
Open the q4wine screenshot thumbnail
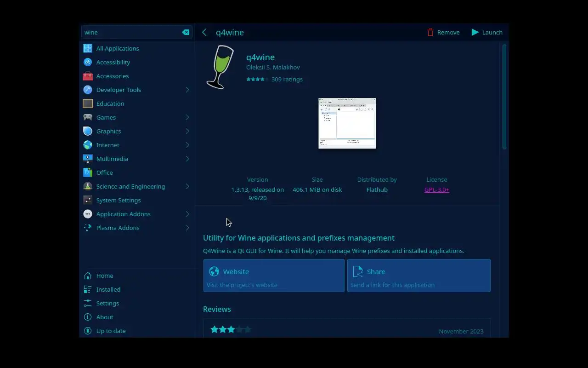click(x=347, y=123)
